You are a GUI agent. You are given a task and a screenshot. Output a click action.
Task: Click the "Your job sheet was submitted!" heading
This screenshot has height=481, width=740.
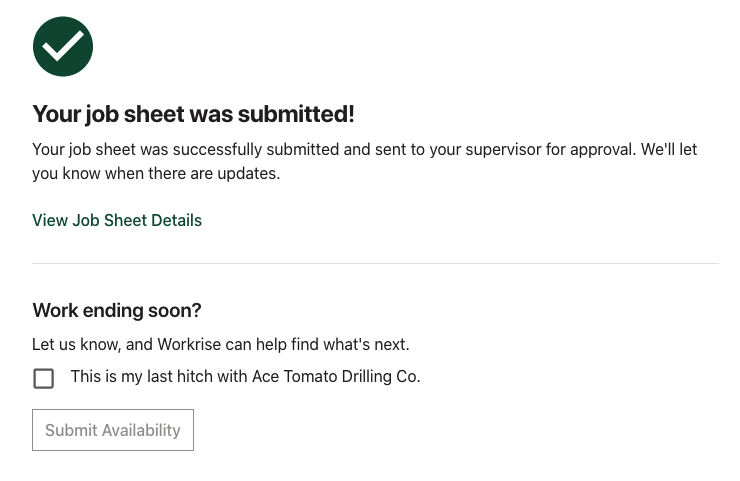coord(193,114)
